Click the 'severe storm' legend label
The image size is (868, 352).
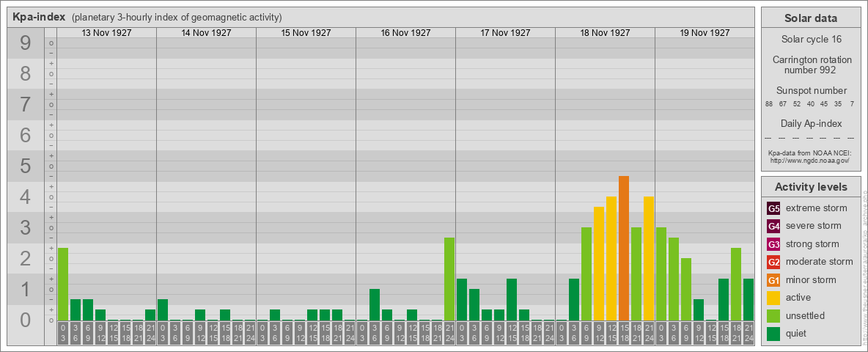[813, 226]
